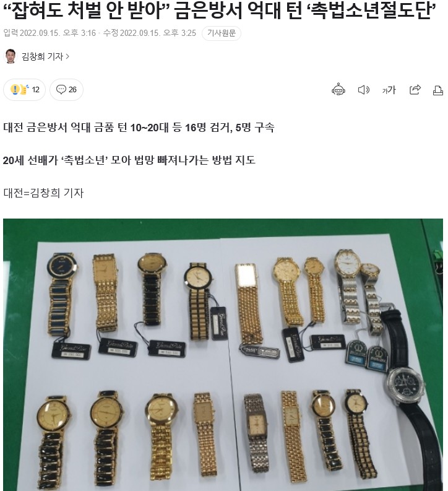Open the comments bubble showing 26
448x491 pixels.
tap(66, 90)
